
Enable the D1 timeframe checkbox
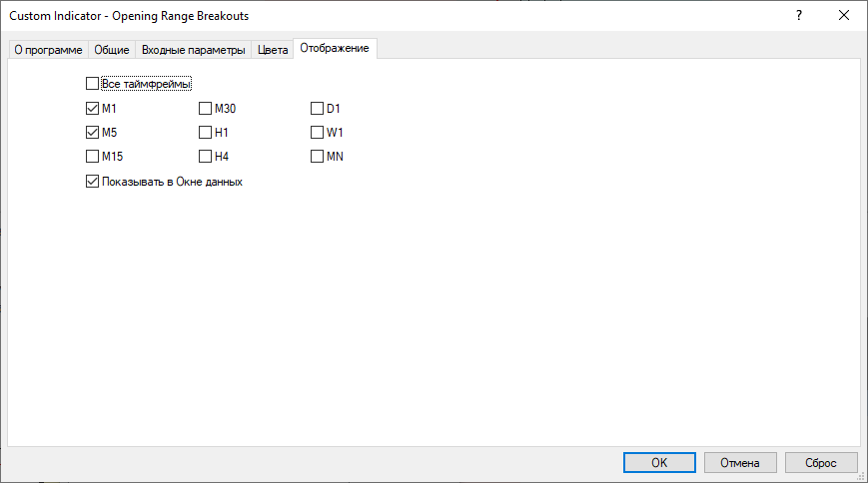click(318, 108)
